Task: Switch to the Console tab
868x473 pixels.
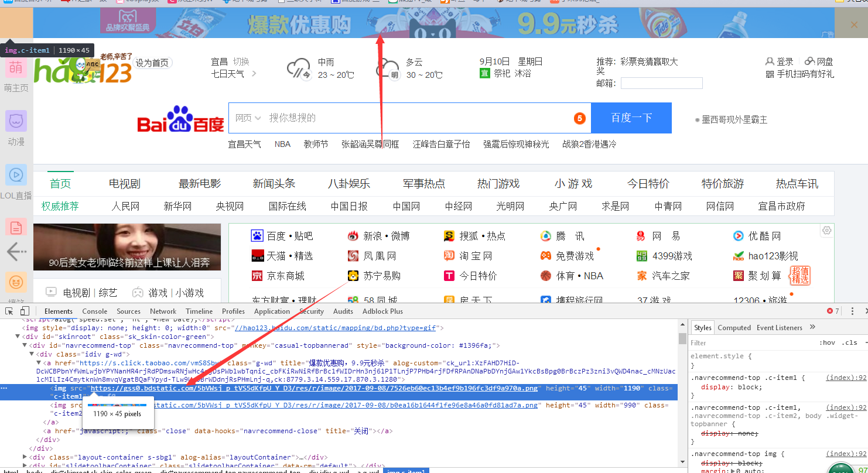Action: click(x=95, y=311)
